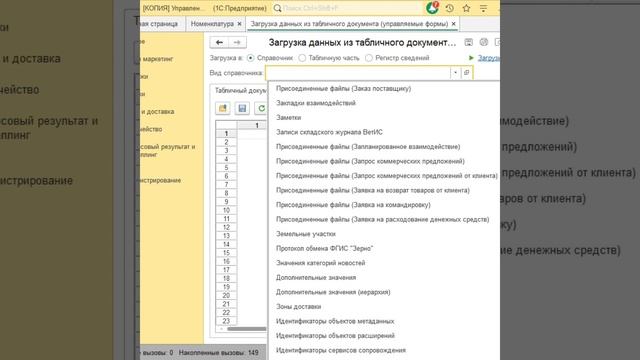Open the notifications bell icon
The width and height of the screenshot is (640, 360).
click(x=432, y=8)
